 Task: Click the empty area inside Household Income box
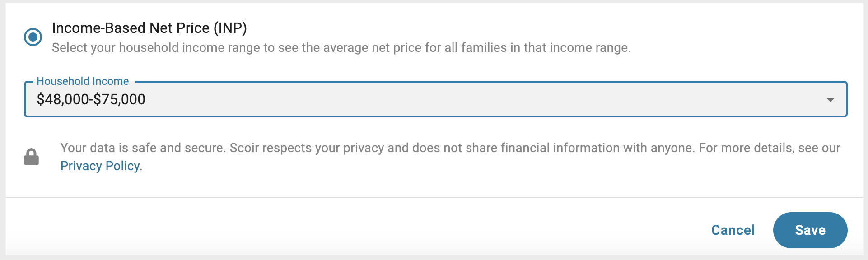[483, 99]
